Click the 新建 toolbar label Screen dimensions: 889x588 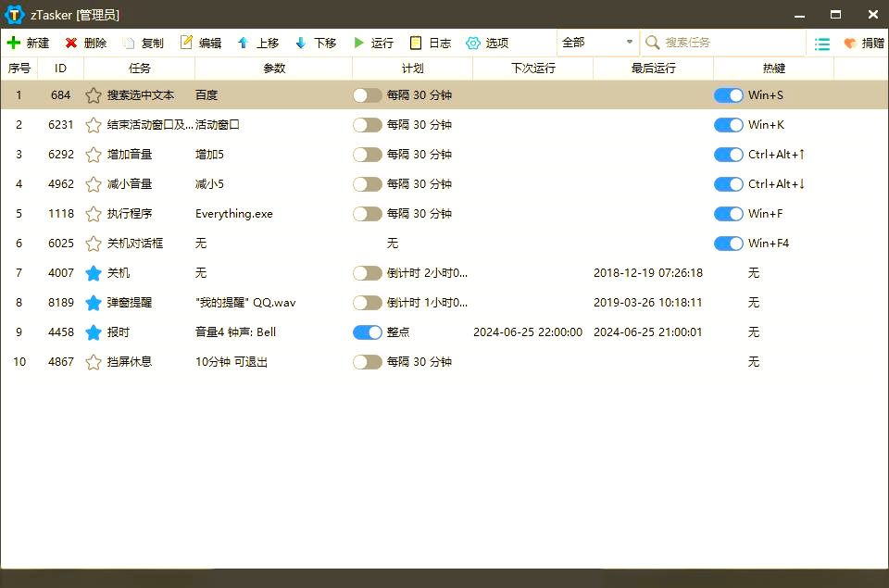point(37,44)
